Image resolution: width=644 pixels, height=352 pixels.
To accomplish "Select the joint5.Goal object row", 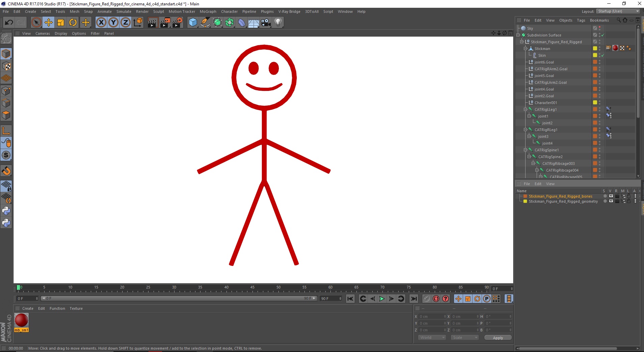I will (544, 76).
